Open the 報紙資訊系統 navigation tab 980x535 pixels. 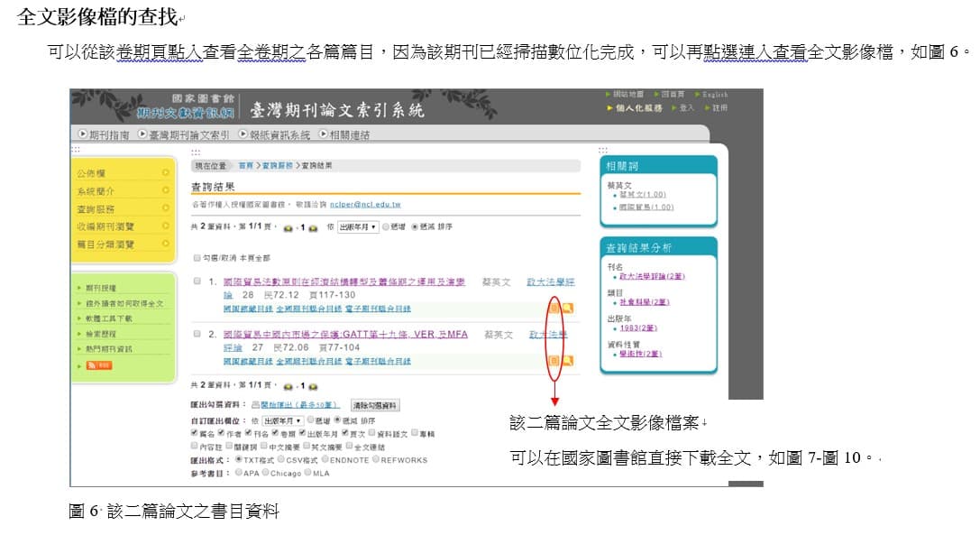274,134
